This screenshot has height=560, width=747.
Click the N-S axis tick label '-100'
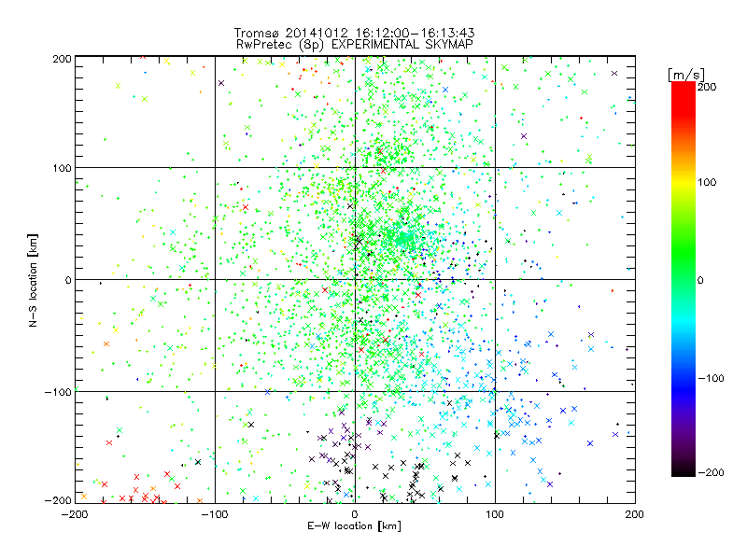click(58, 392)
